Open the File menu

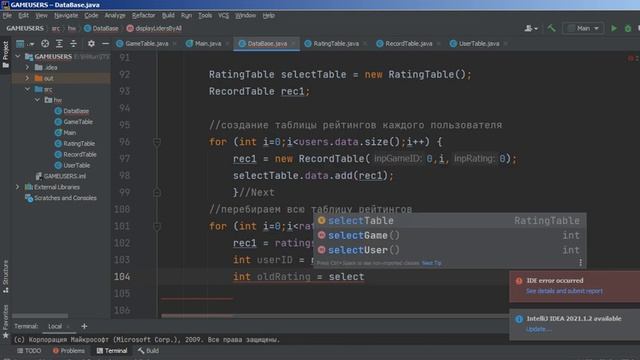point(7,16)
